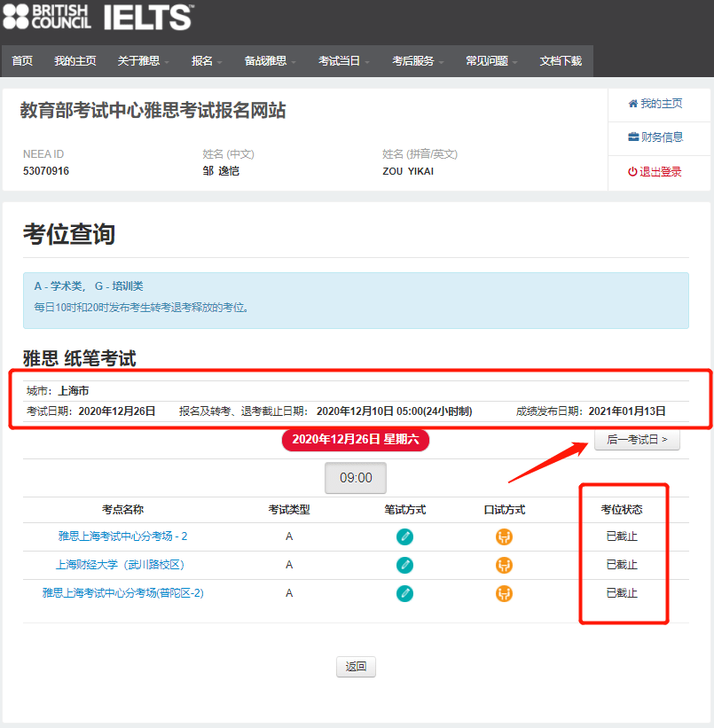Image resolution: width=714 pixels, height=728 pixels.
Task: Click the written-test pencil icon on the 普陀区-2 row
Action: pos(405,594)
